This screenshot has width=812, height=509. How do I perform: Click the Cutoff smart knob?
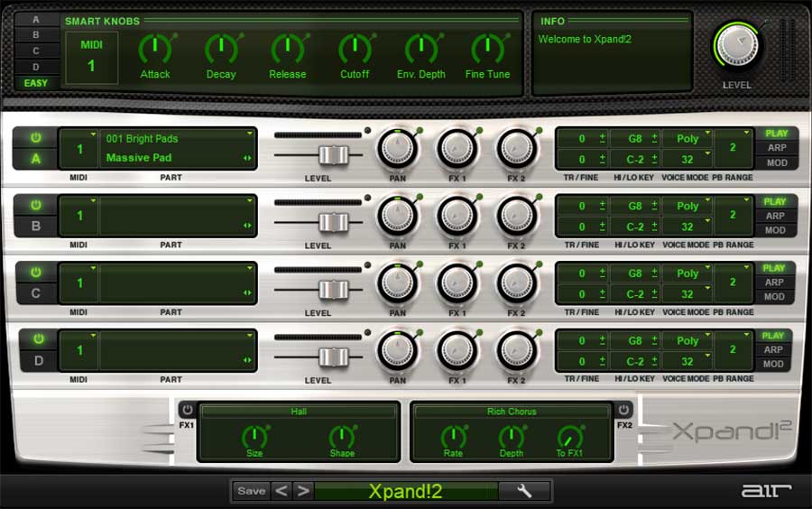click(355, 50)
